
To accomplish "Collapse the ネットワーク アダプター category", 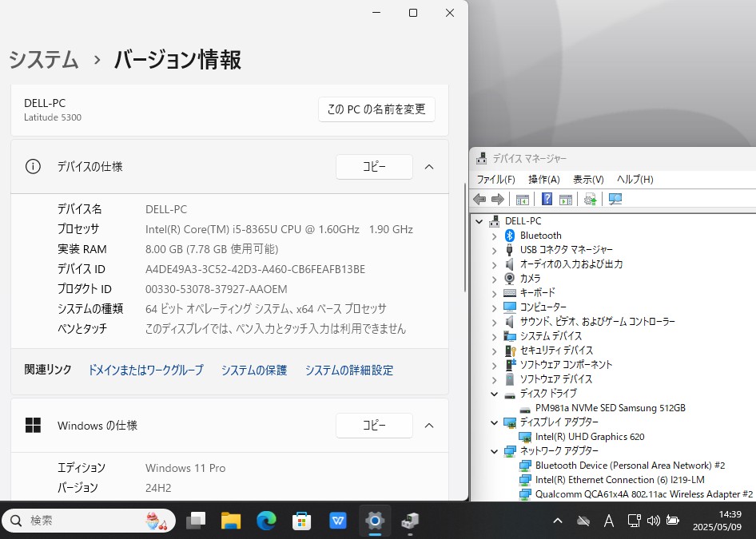I will pos(494,451).
